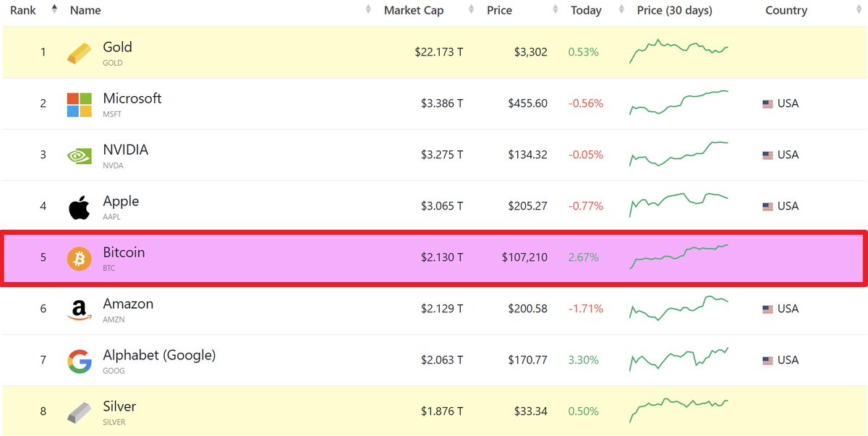Viewport: 868px width, 436px height.
Task: Click Bitcoin price $107,210
Action: pos(523,257)
